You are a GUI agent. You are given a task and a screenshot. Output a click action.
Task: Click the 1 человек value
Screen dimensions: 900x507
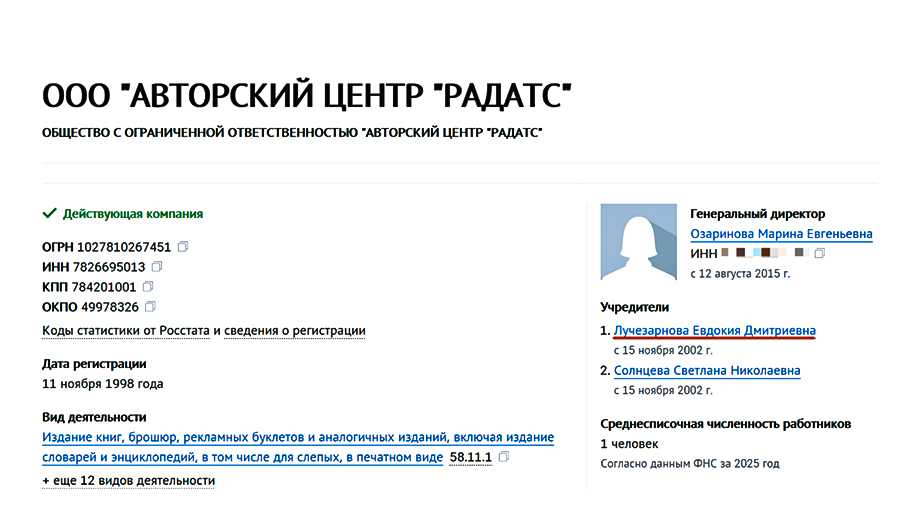tap(629, 444)
